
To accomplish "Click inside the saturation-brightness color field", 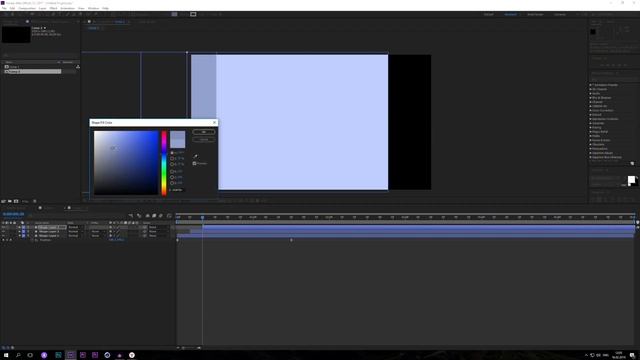I will pos(126,163).
